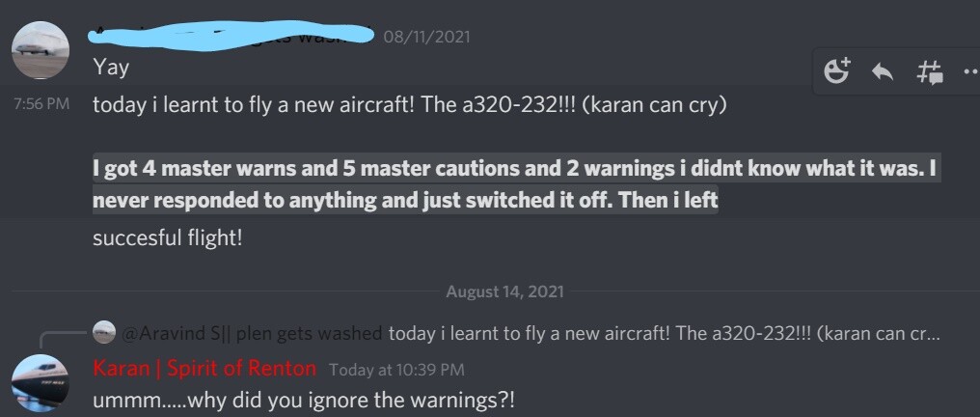Open Karan | Spirit of Renton profile

pos(204,368)
